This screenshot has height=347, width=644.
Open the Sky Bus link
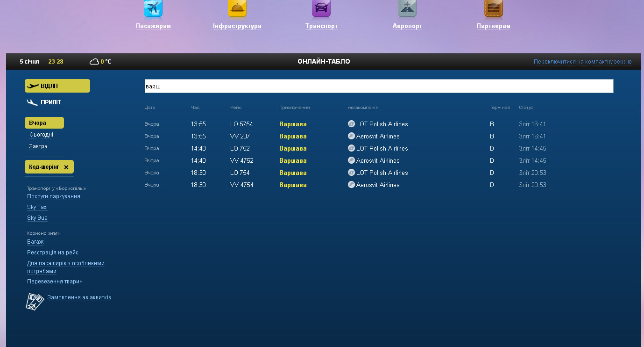pyautogui.click(x=37, y=218)
